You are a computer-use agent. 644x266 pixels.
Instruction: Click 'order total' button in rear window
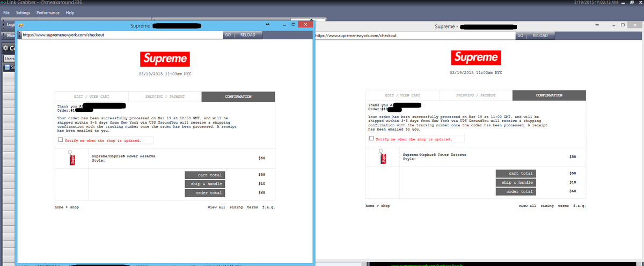(515, 191)
